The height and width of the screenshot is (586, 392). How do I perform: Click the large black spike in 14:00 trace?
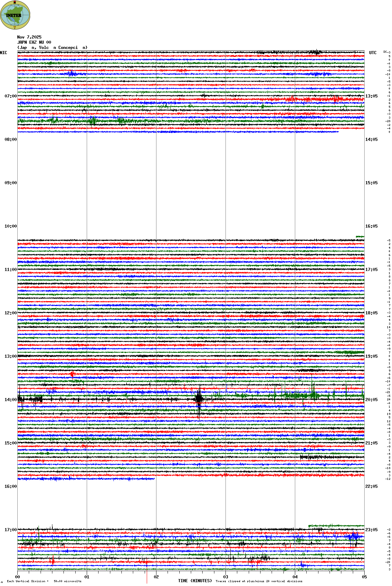point(199,399)
